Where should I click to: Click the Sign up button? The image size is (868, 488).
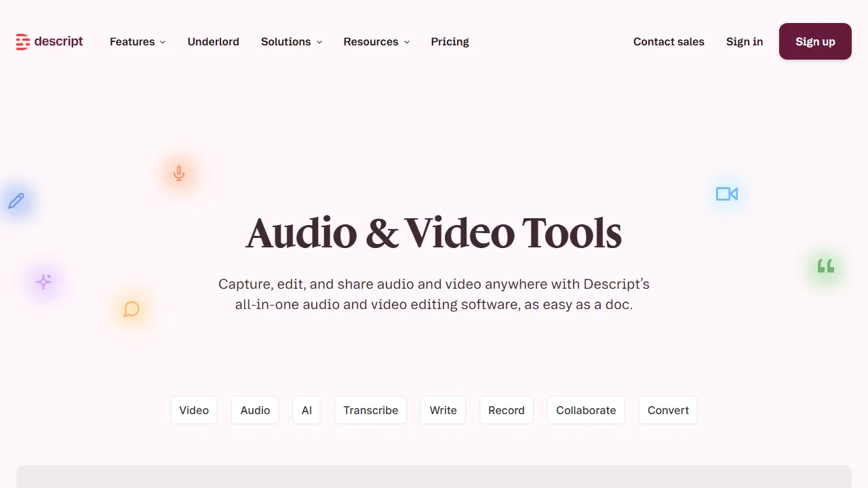point(815,41)
